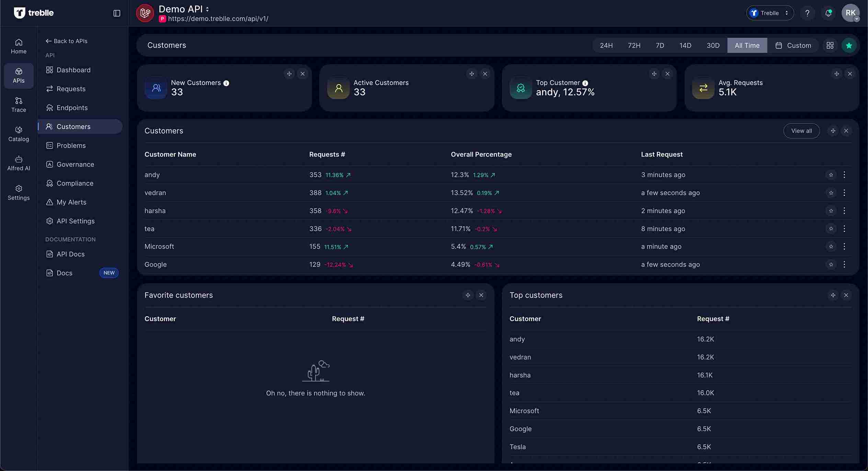Viewport: 868px width, 471px height.
Task: Click the widget layout grid icon
Action: 831,45
